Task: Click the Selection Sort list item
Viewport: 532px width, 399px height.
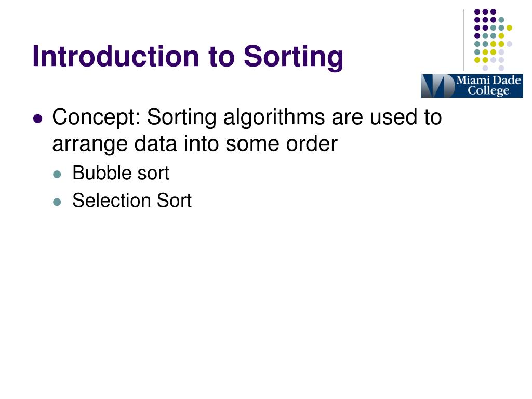Action: [x=132, y=201]
